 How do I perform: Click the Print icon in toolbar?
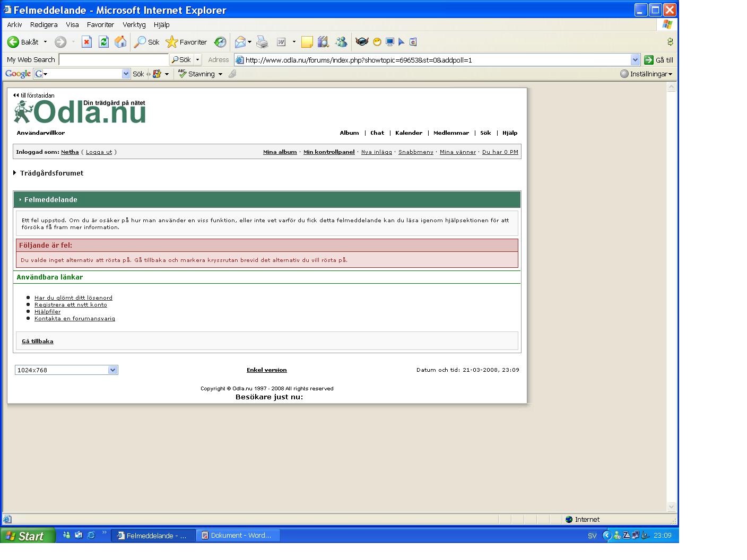pos(262,42)
